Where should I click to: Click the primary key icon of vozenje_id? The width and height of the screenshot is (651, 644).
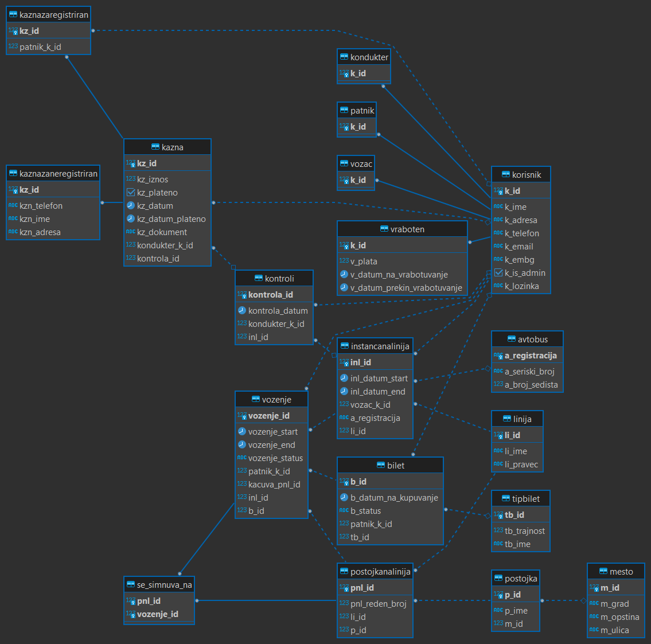pos(241,416)
